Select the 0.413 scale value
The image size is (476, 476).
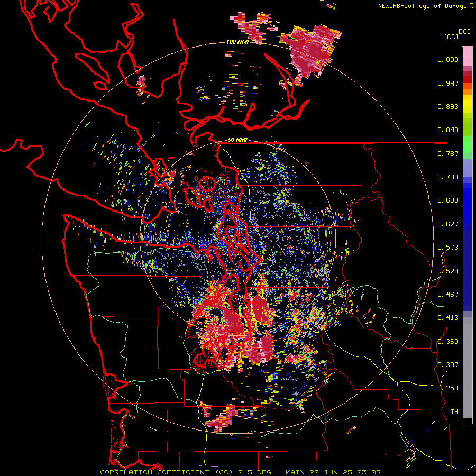(x=448, y=318)
